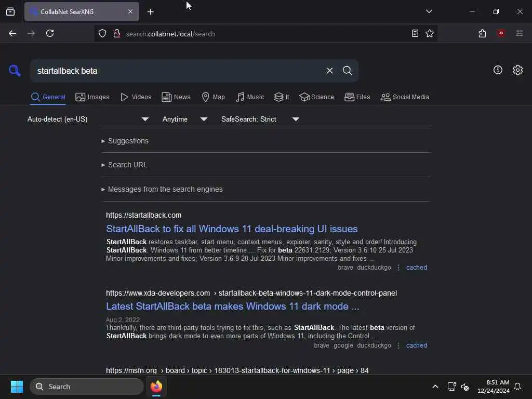Toggle reader view icon
This screenshot has height=399, width=532.
(x=415, y=33)
